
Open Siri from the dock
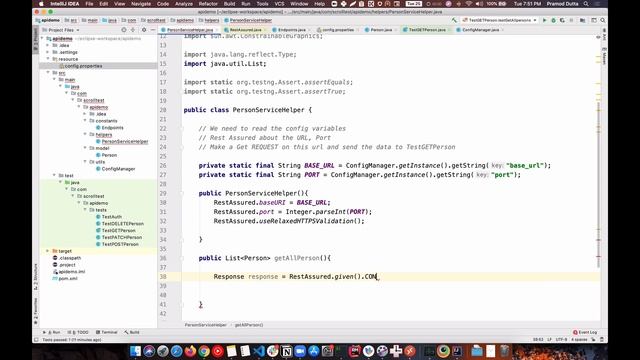pos(149,351)
